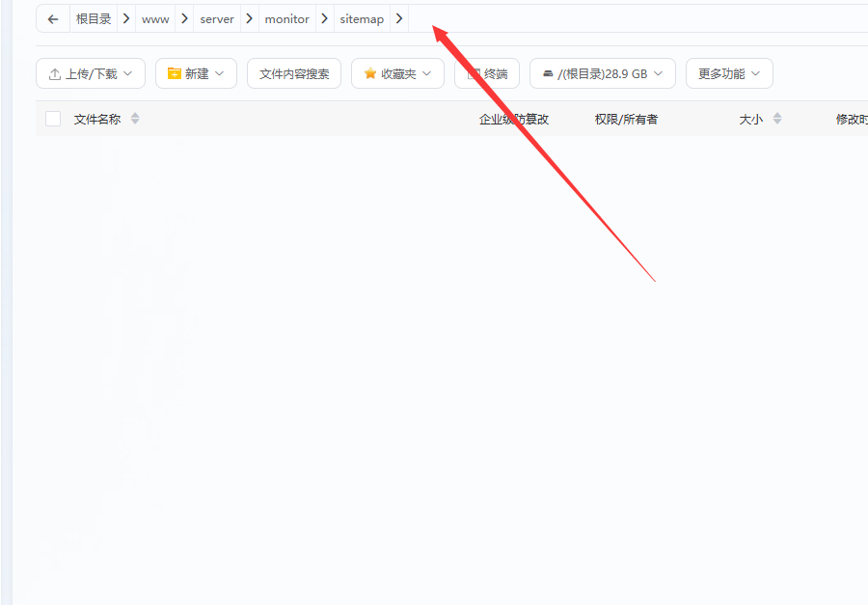Click the disk drive icon before /(根目录)28.9 GB
Screen dimensions: 868x605
(x=546, y=72)
